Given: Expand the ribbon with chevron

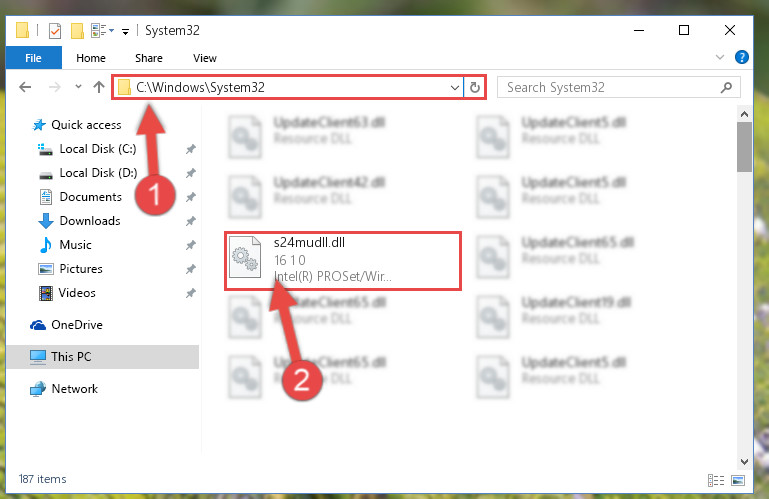Looking at the screenshot, I should [x=719, y=57].
